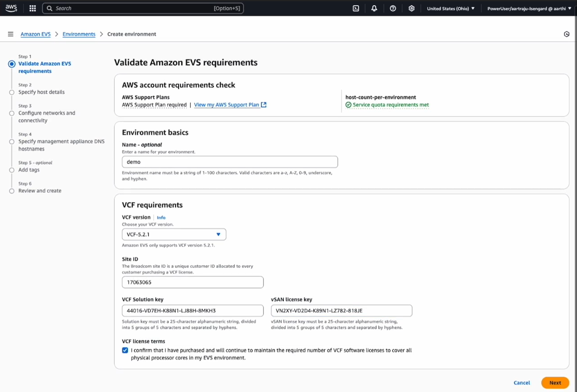
Task: Click the VCF Solution key field
Action: click(193, 311)
